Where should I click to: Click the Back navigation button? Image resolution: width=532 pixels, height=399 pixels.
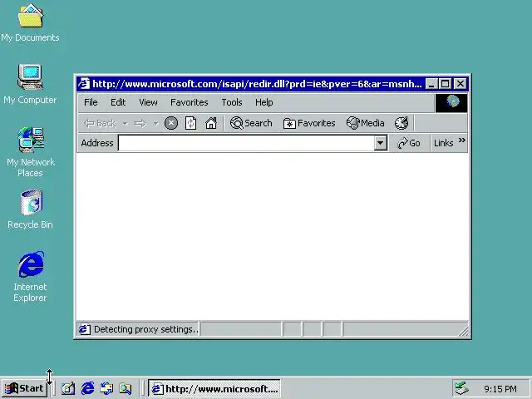pos(100,123)
